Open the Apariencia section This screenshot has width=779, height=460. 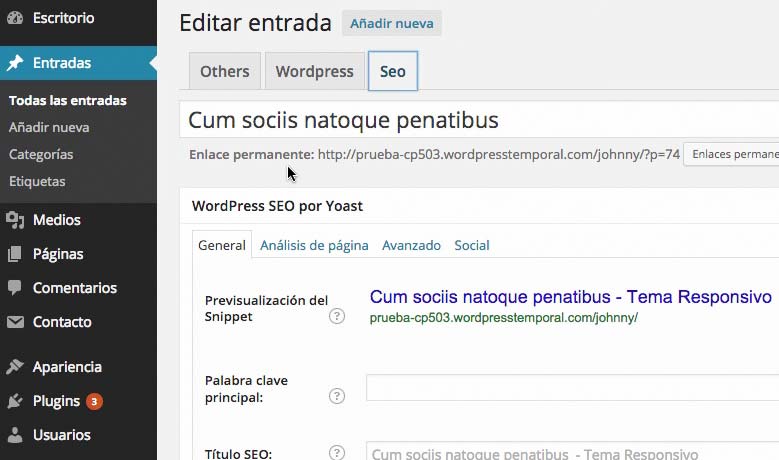(x=67, y=367)
